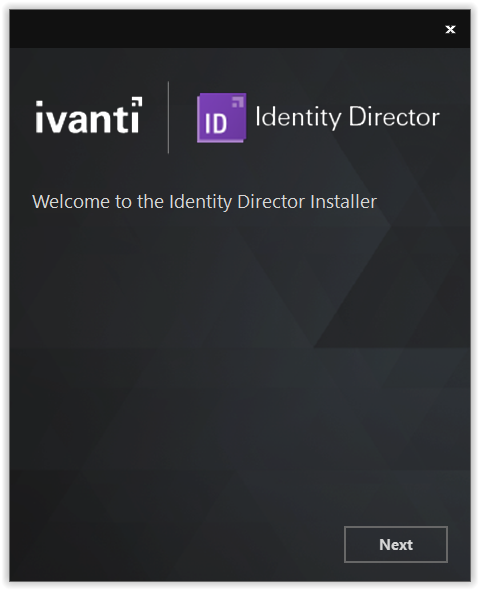The width and height of the screenshot is (479, 590).
Task: Click the word Installer in the heading
Action: [343, 202]
